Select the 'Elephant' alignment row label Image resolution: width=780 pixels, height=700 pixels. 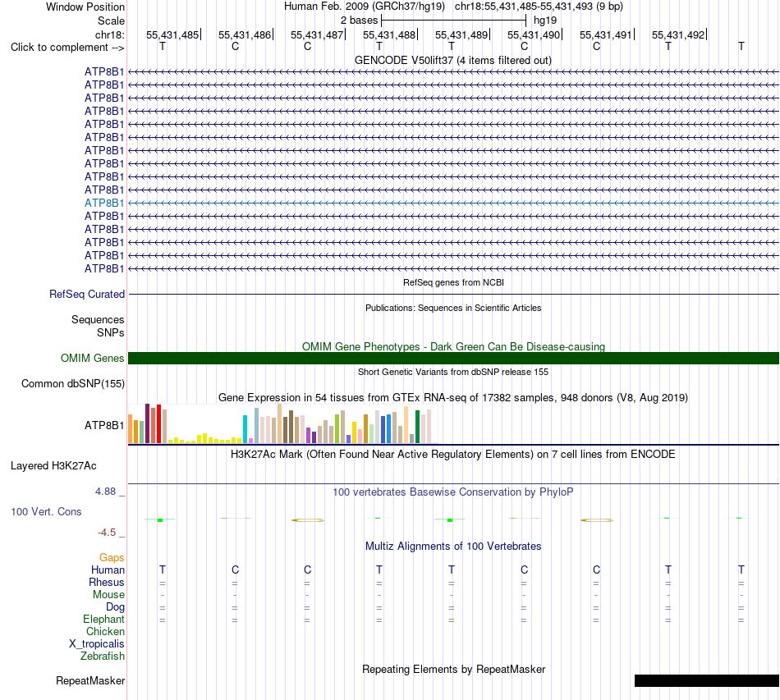[x=103, y=619]
